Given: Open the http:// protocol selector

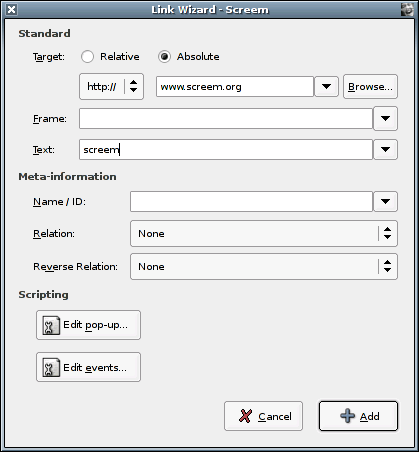Looking at the screenshot, I should pyautogui.click(x=111, y=87).
